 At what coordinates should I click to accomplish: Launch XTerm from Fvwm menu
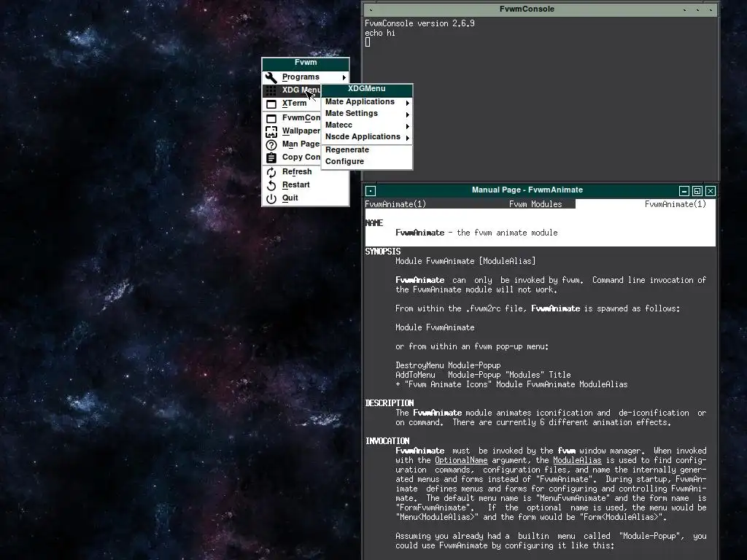click(x=292, y=104)
